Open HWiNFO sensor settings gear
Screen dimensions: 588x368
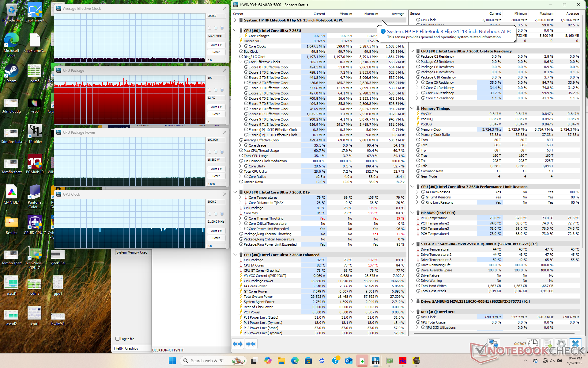click(562, 344)
